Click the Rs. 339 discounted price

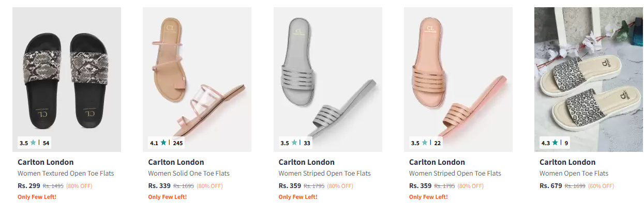pyautogui.click(x=159, y=185)
